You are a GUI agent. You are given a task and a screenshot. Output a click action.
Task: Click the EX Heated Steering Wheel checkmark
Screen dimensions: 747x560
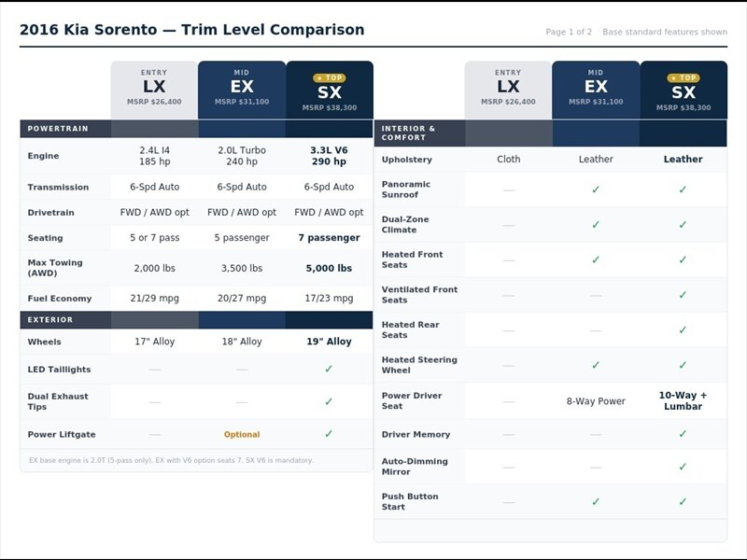[596, 365]
